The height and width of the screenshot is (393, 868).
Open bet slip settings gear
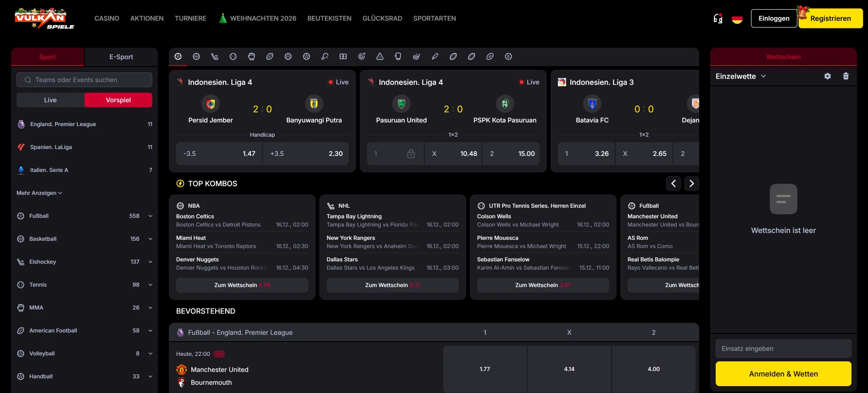(828, 76)
